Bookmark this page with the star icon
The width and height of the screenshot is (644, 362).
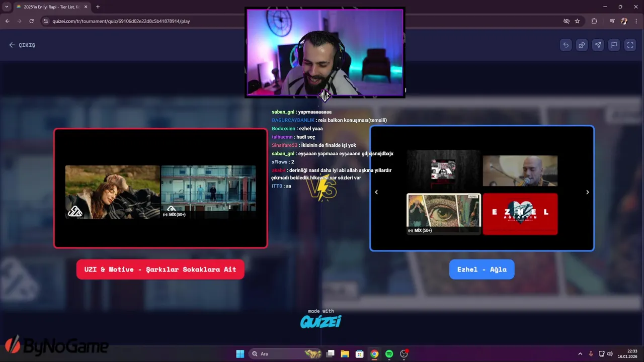point(577,21)
